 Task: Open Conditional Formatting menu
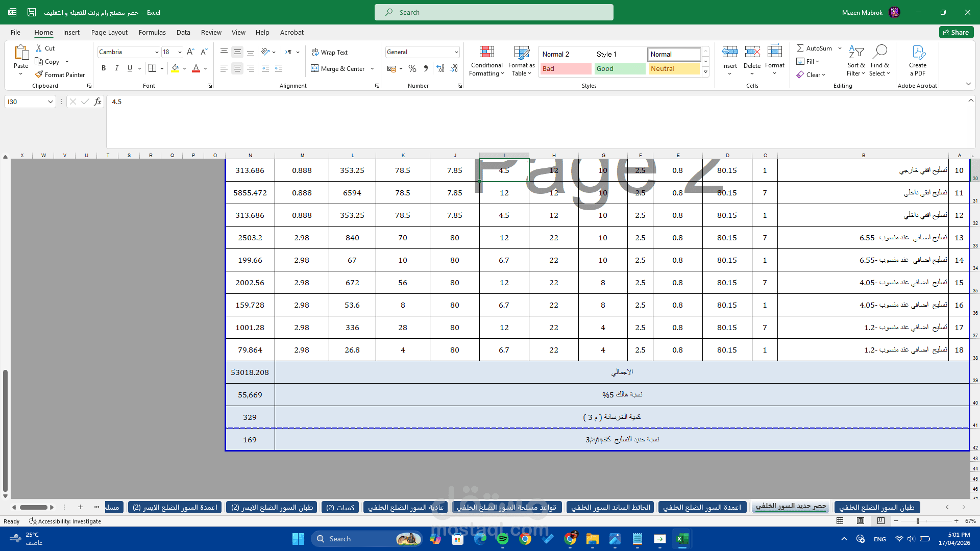486,61
